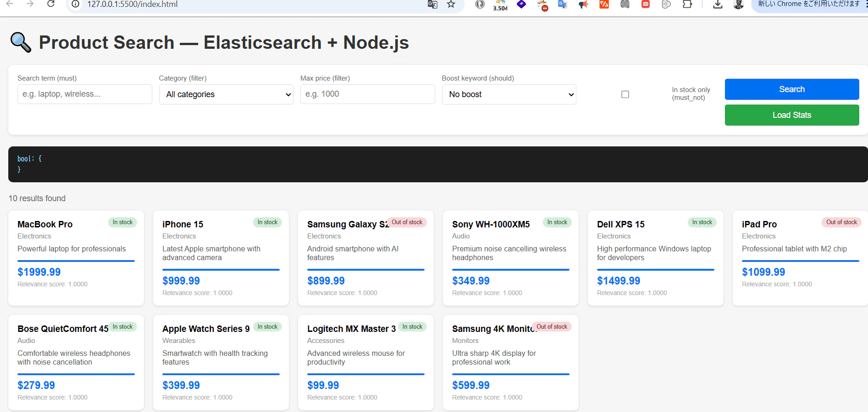Click the Samsung 4K Monitor product title
Image resolution: width=868 pixels, height=412 pixels.
click(494, 329)
